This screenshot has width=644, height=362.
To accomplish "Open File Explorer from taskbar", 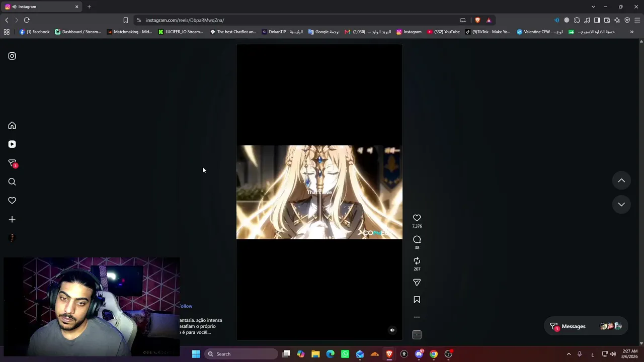I will point(315,354).
